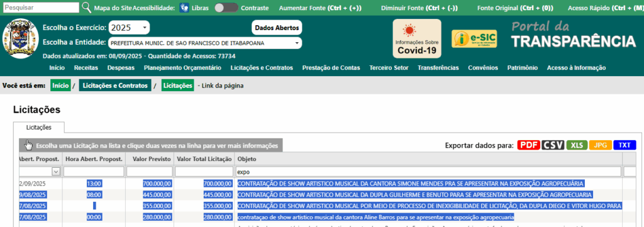Viewport: 644px width, 227px height.
Task: Open the Licitações e Contratos menu
Action: pyautogui.click(x=262, y=68)
